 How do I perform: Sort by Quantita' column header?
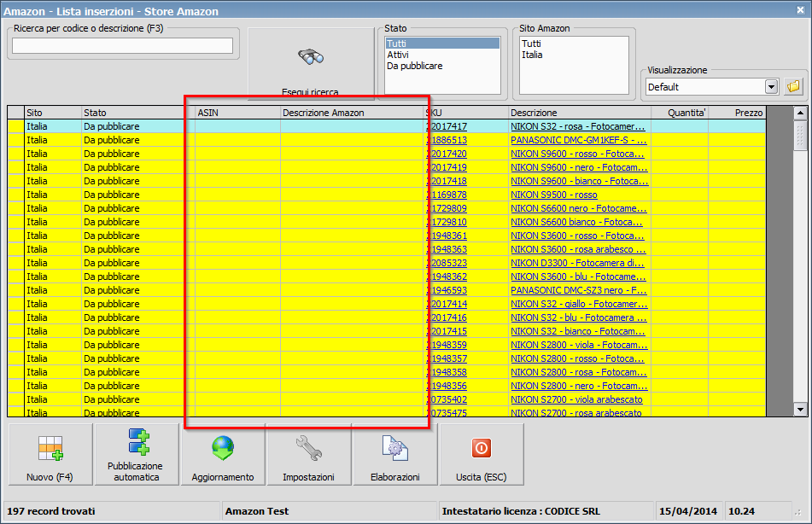(680, 113)
